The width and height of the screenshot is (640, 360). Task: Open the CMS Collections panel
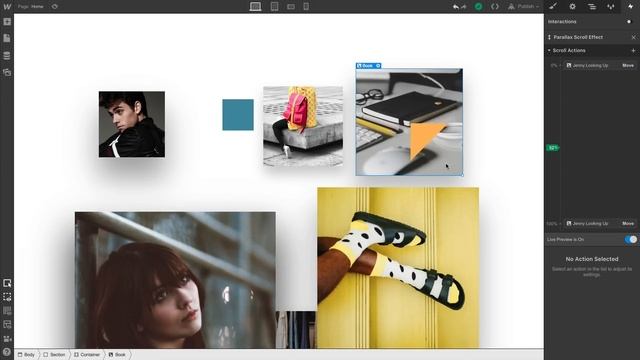(7, 56)
